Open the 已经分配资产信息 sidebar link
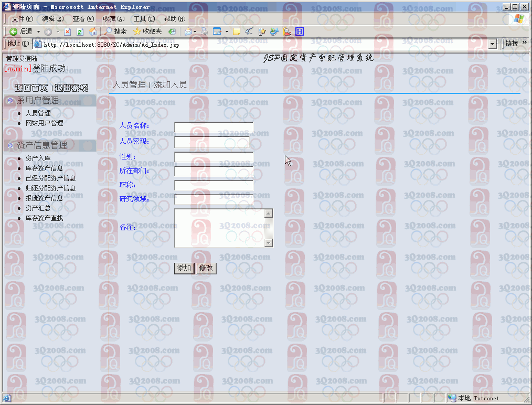Screen dimensions: 532x405 click(x=50, y=178)
